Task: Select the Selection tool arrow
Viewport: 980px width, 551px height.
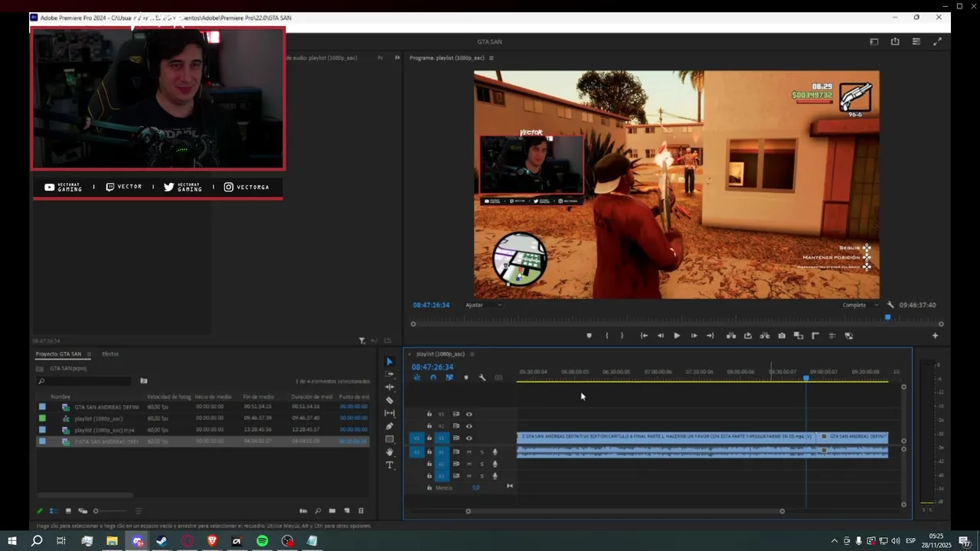Action: pyautogui.click(x=389, y=362)
